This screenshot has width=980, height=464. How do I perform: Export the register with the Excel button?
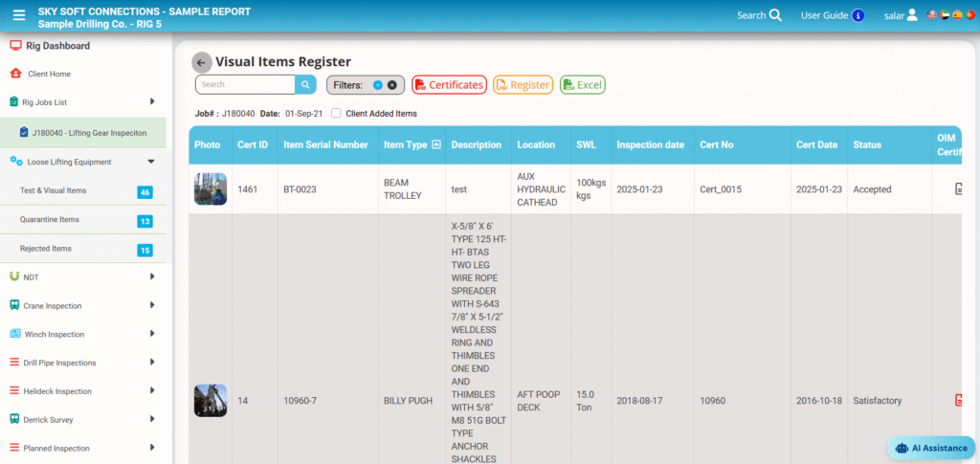coord(582,85)
